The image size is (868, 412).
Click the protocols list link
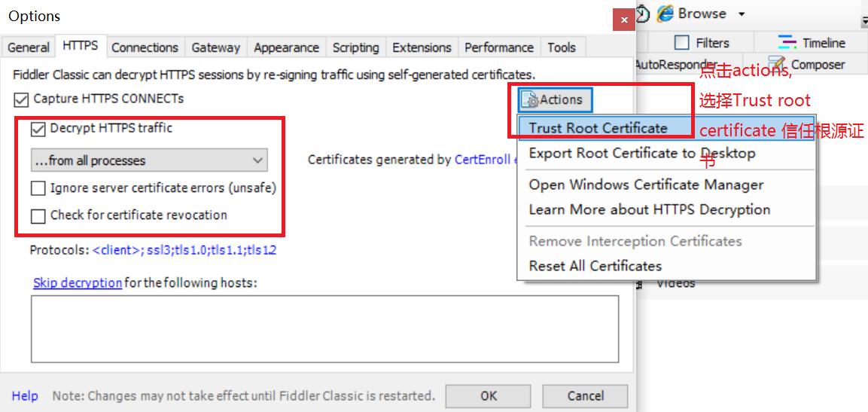[x=184, y=250]
